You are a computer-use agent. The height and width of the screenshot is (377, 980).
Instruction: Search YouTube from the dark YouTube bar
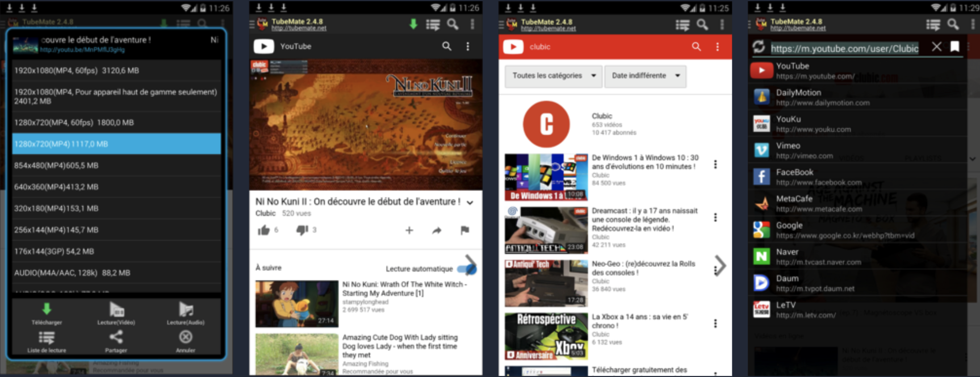447,47
